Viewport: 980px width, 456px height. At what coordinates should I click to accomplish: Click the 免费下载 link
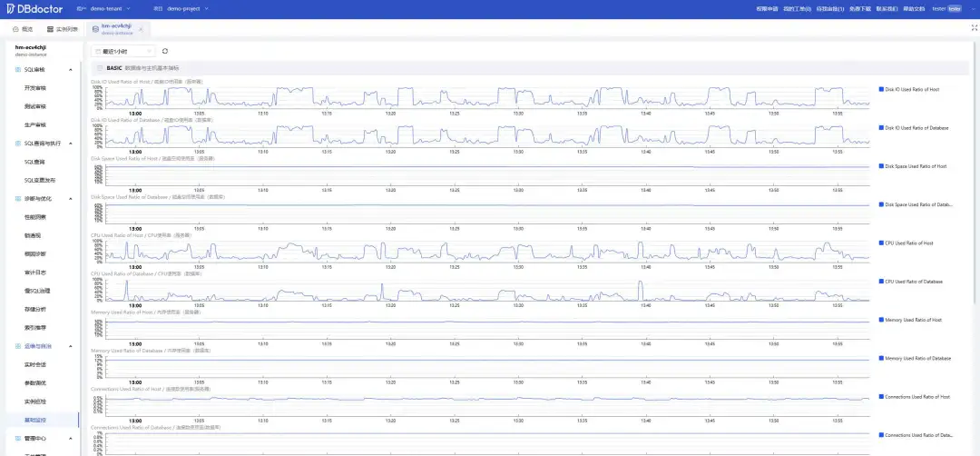860,9
